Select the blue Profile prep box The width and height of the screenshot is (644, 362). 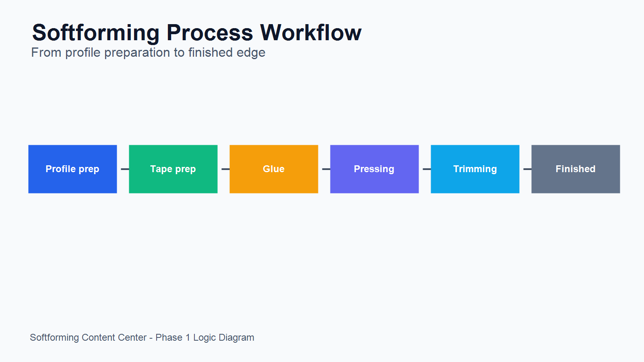click(72, 169)
